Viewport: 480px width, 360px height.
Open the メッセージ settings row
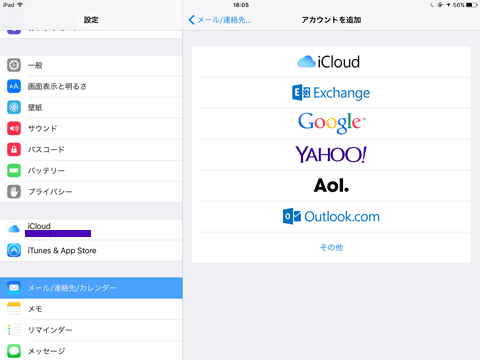91,351
